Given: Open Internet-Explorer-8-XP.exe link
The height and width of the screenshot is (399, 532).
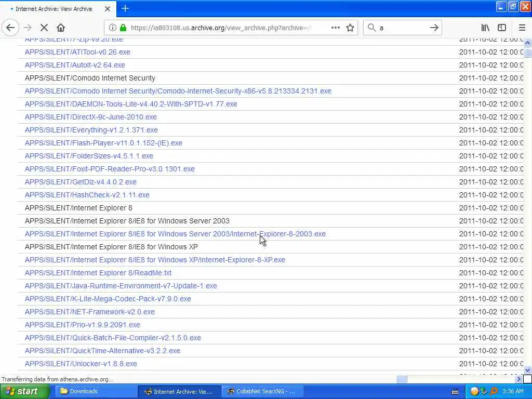Looking at the screenshot, I should click(155, 260).
